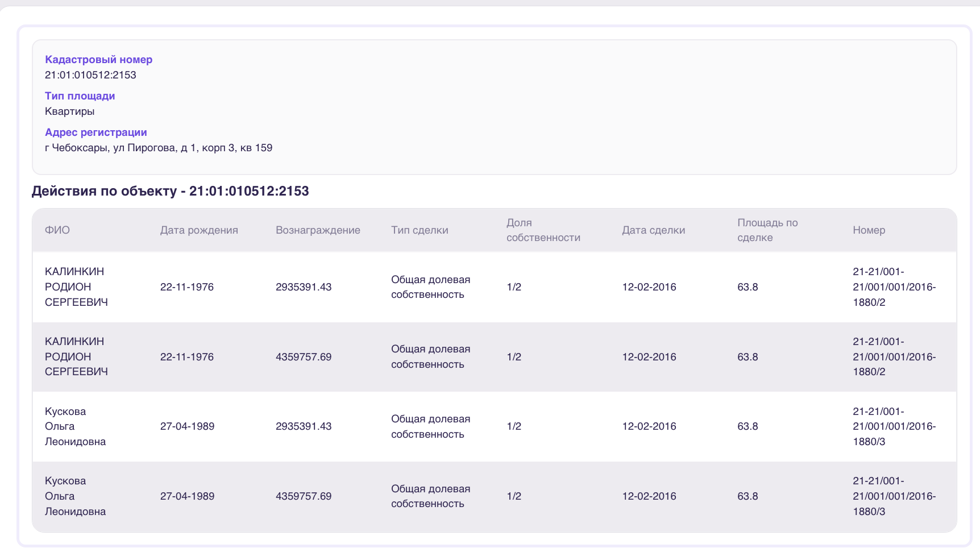
Task: Select the 'Кадастровый номер' label
Action: pos(98,60)
